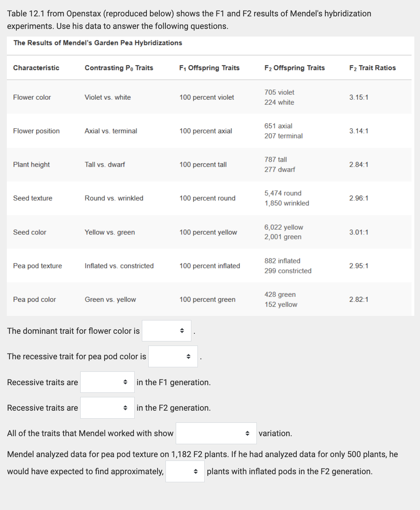Click the variation answer arrow icon
The height and width of the screenshot is (510, 420).
coord(248,433)
